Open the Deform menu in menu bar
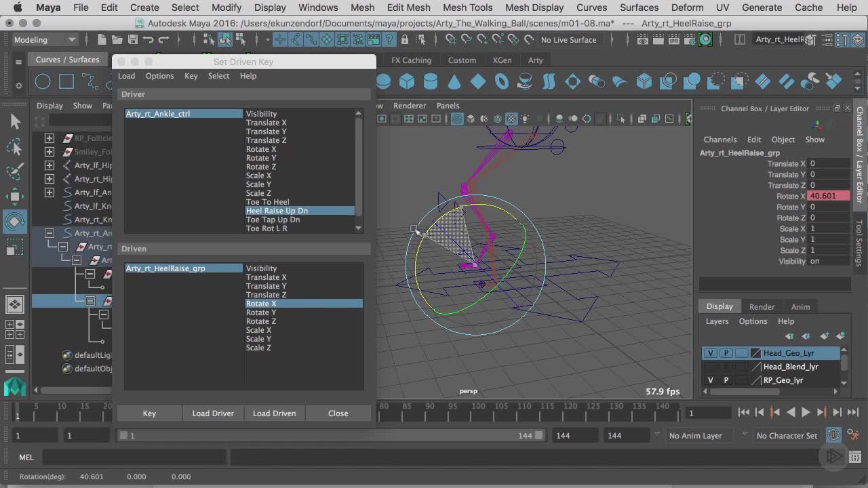The image size is (868, 488). (x=687, y=7)
